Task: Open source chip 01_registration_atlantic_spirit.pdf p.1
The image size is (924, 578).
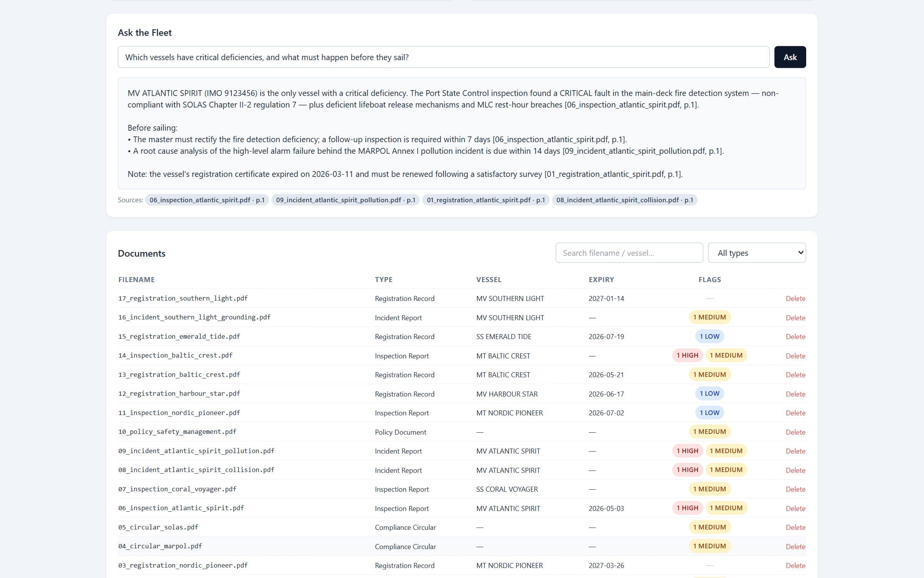Action: (x=485, y=200)
